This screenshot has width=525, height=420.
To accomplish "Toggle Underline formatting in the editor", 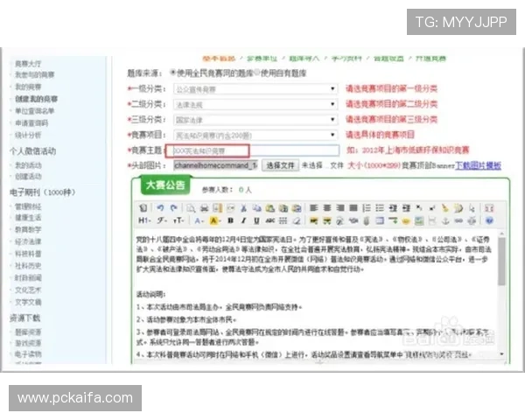I will 255,220.
